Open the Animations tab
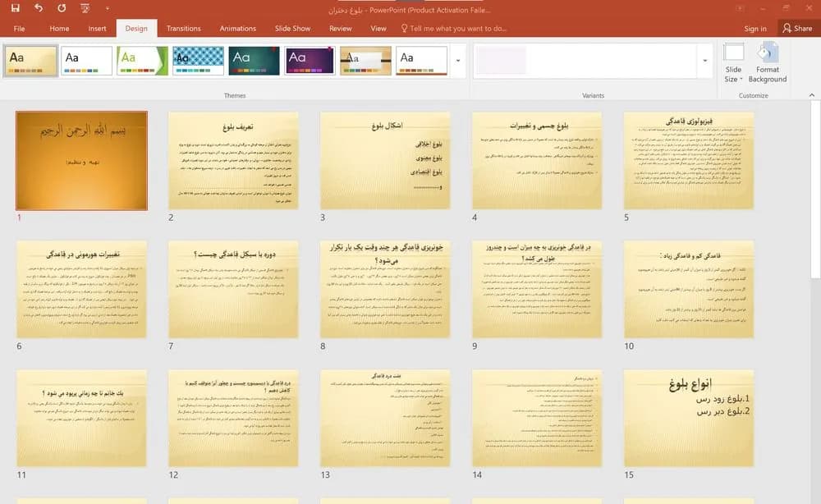This screenshot has height=504, width=821. click(x=238, y=28)
